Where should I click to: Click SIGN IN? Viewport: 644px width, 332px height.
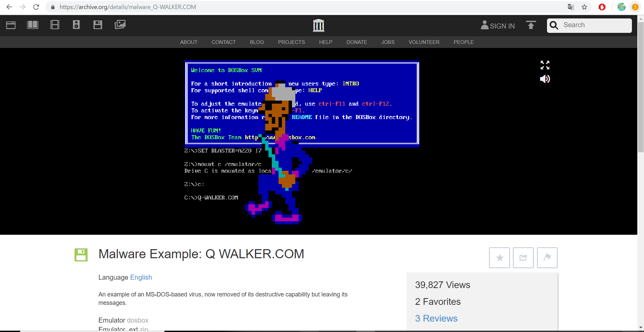(498, 25)
